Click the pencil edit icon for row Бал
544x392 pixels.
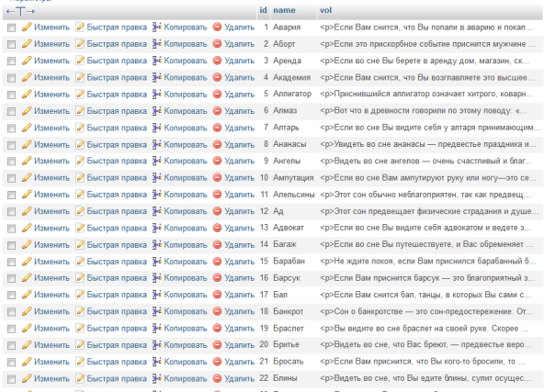pos(27,295)
